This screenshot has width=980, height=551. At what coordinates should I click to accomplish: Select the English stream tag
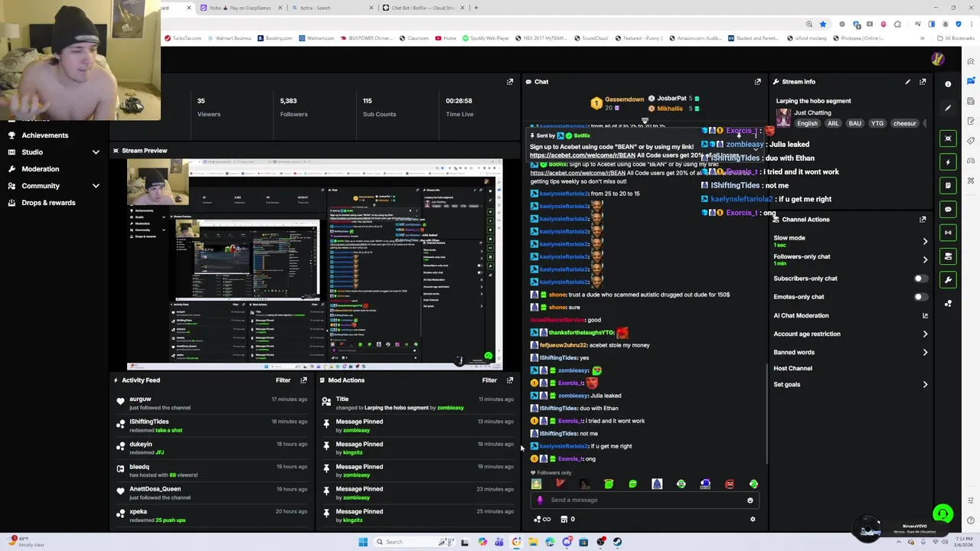(807, 123)
